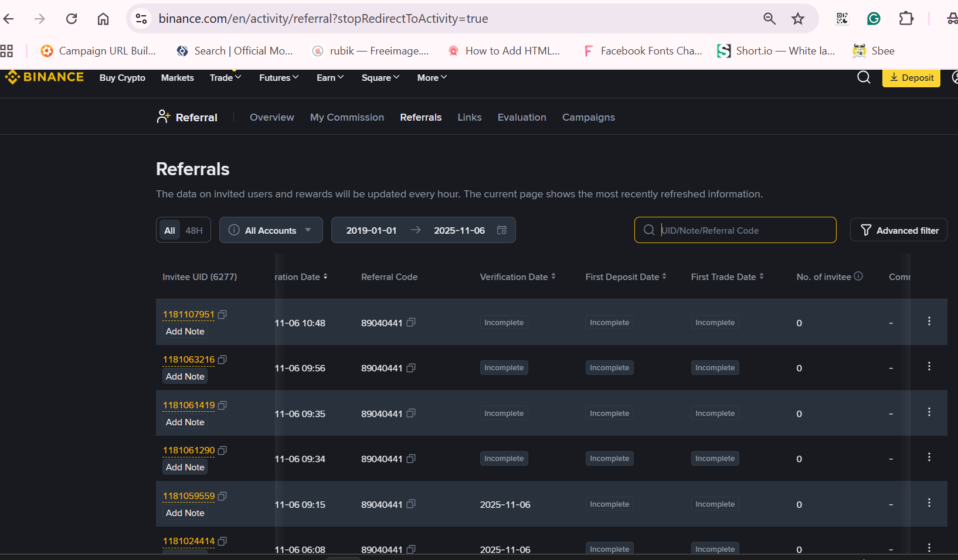Image resolution: width=958 pixels, height=560 pixels.
Task: Open the Evaluation tab
Action: (x=522, y=117)
